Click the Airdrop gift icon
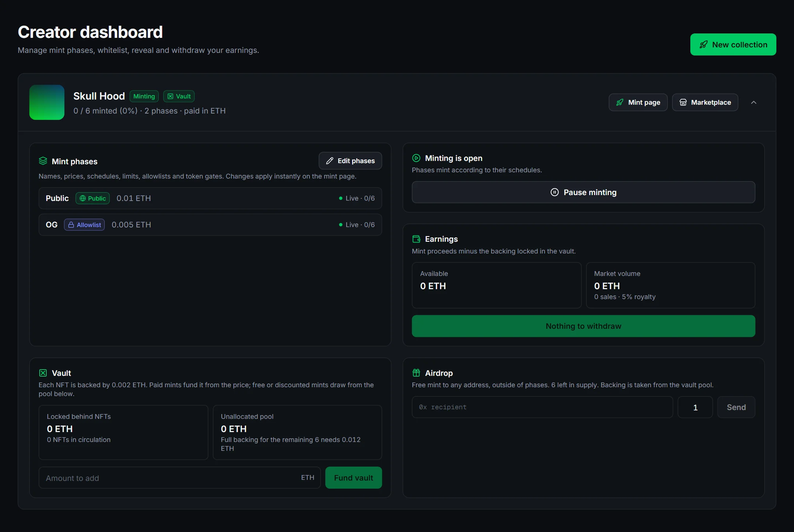Screen dimensions: 794x532 pos(416,373)
